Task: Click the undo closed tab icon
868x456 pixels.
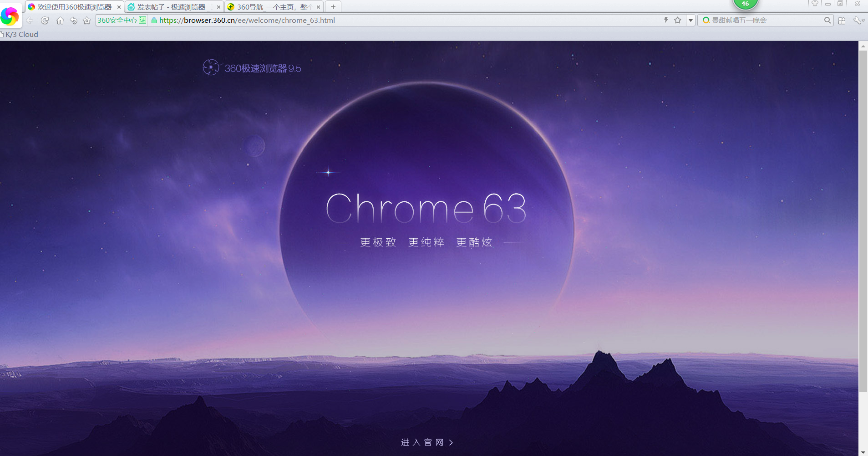Action: tap(73, 20)
